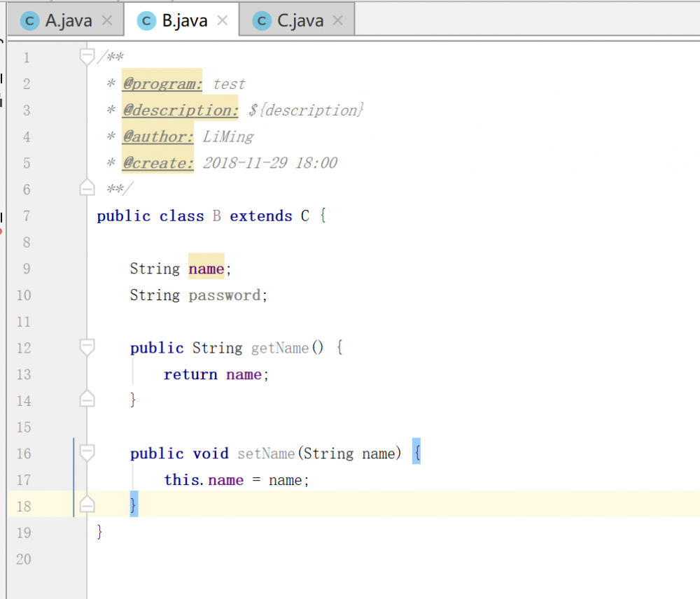Image resolution: width=700 pixels, height=599 pixels.
Task: Close the B.java tab
Action: tap(223, 20)
